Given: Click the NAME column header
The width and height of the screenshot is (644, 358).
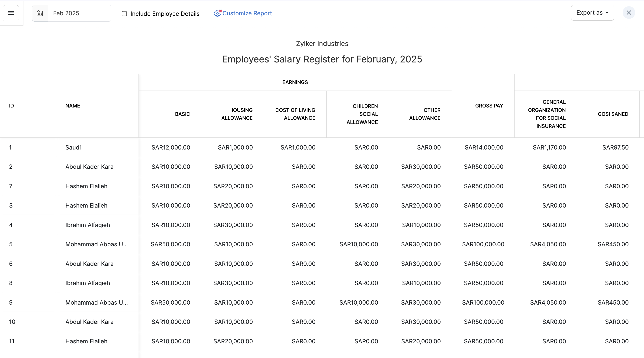Looking at the screenshot, I should tap(73, 106).
